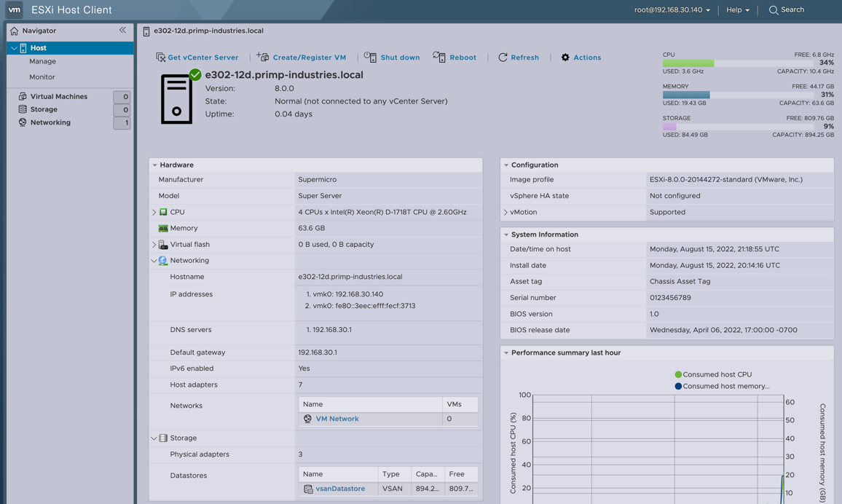
Task: Click the Virtual flash icon in Hardware
Action: pyautogui.click(x=163, y=244)
